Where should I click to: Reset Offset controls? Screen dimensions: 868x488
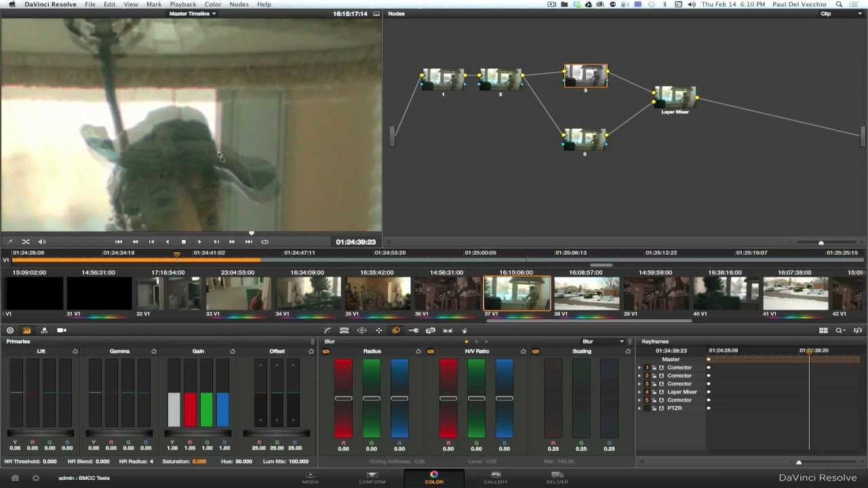[311, 351]
